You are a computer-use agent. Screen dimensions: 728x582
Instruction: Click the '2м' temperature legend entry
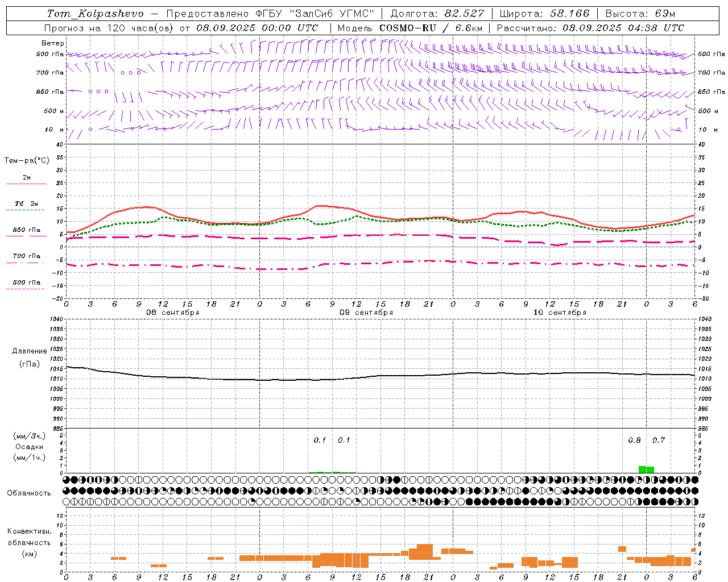(27, 177)
